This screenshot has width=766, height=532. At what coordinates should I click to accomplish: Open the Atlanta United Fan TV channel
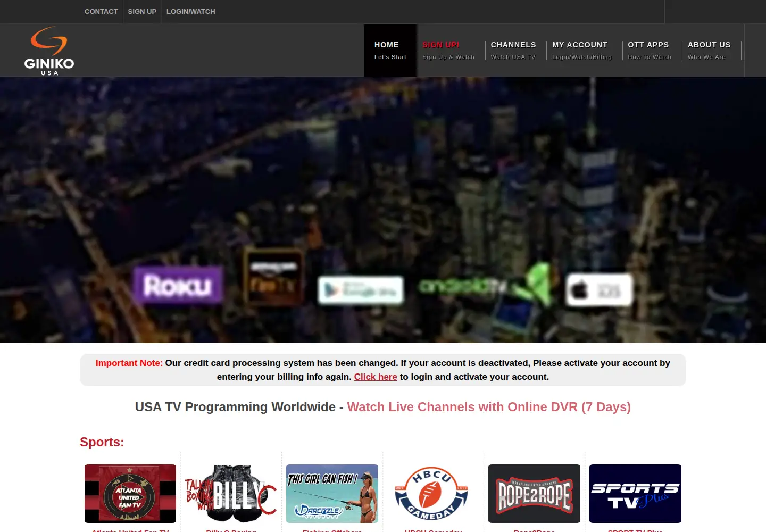pos(130,494)
